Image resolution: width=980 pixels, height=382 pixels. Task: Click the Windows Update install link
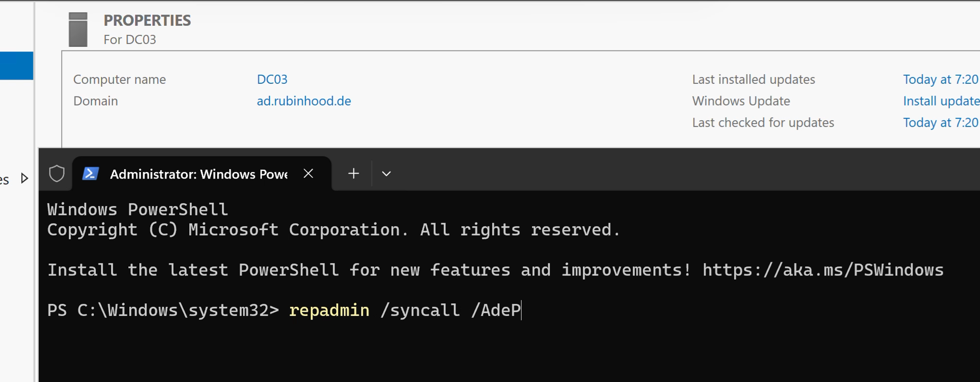941,101
